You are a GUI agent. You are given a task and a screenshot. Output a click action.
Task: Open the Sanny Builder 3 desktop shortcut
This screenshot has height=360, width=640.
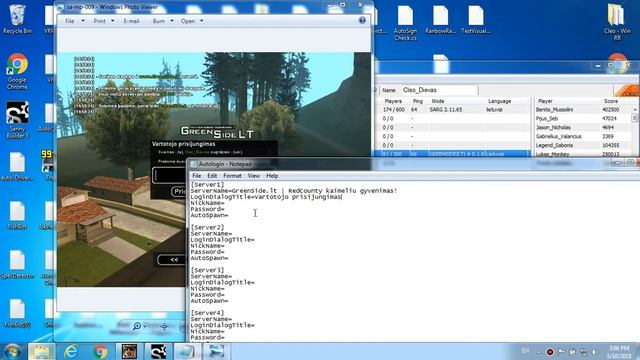coord(17,120)
